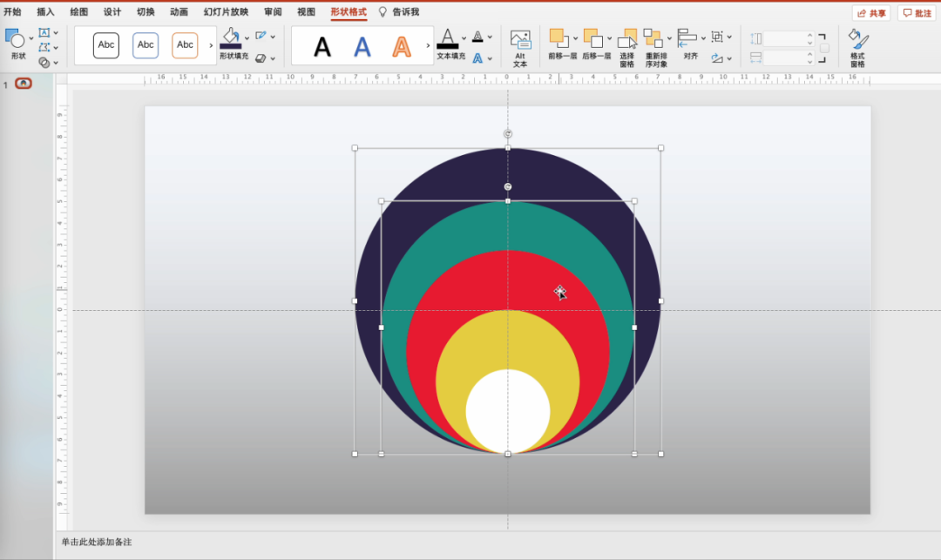The width and height of the screenshot is (941, 560).
Task: Click the Group objects icon
Action: tap(717, 37)
